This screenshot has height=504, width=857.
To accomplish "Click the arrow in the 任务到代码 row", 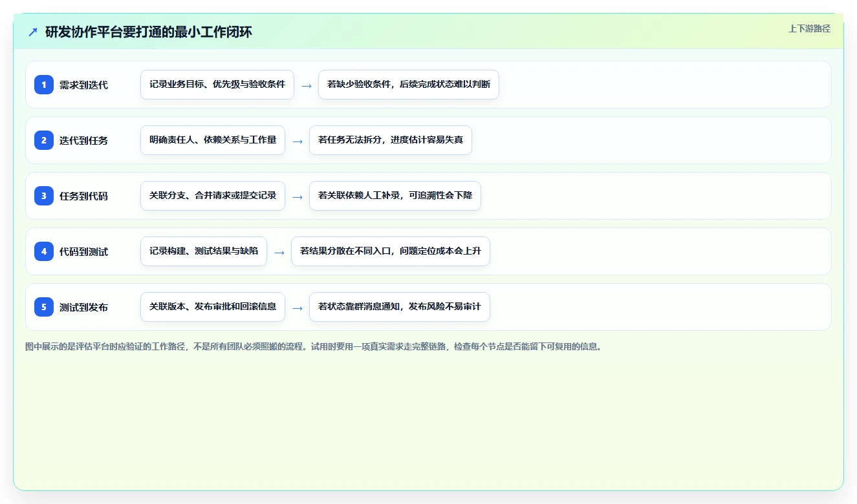I will pos(298,196).
